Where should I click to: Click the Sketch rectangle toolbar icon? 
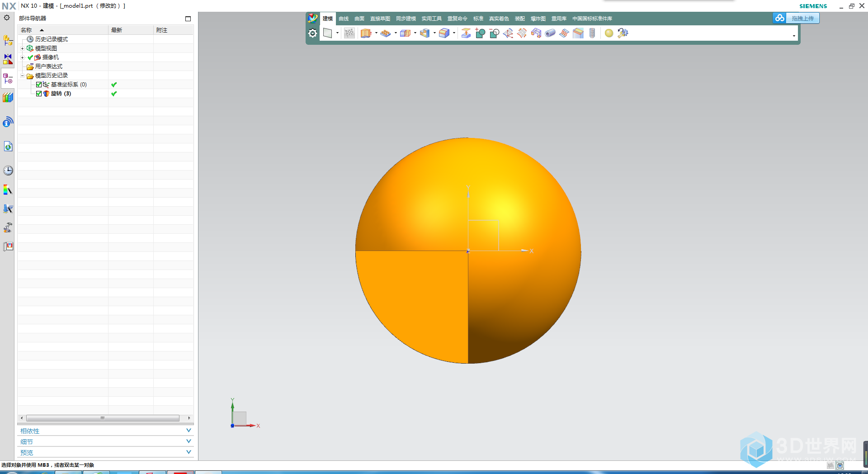328,33
